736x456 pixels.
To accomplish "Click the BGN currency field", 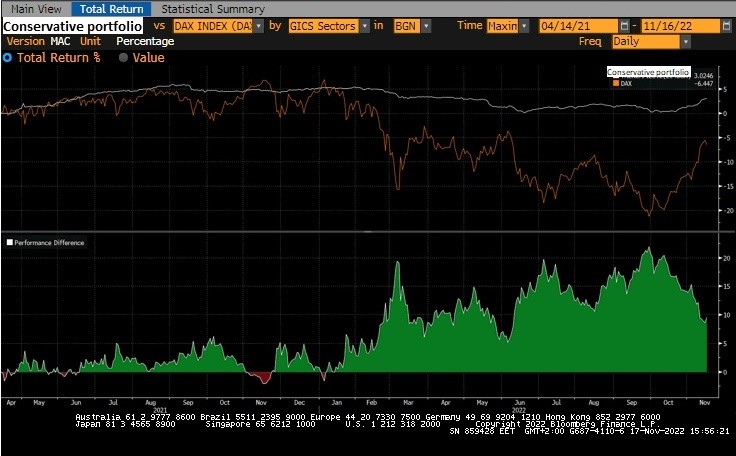I will [406, 26].
